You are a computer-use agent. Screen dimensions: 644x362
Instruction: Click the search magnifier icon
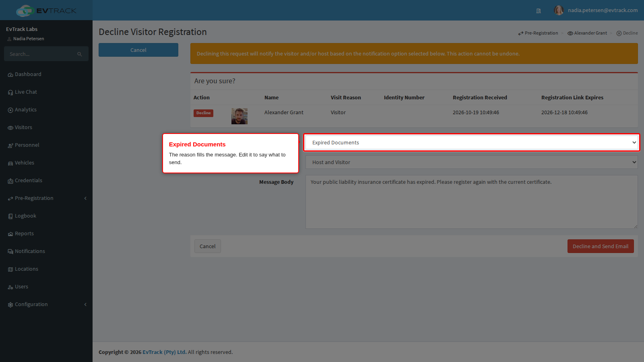click(80, 54)
